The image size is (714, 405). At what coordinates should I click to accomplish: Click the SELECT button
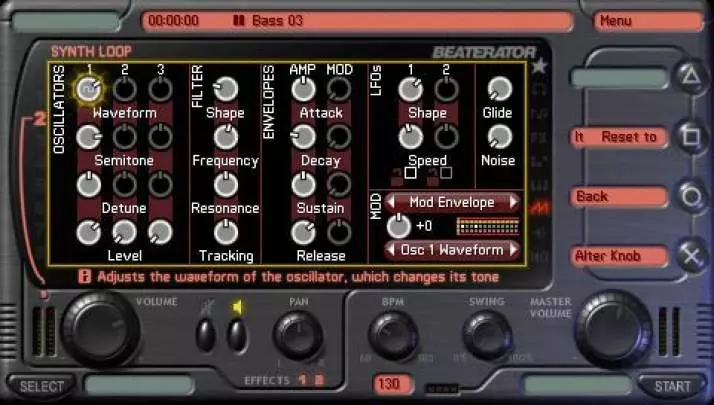click(41, 386)
